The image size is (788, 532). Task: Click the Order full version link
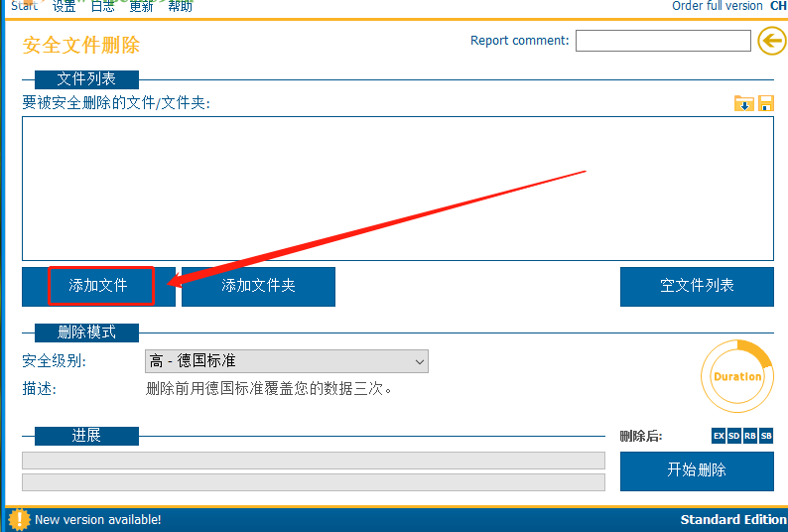pos(717,6)
